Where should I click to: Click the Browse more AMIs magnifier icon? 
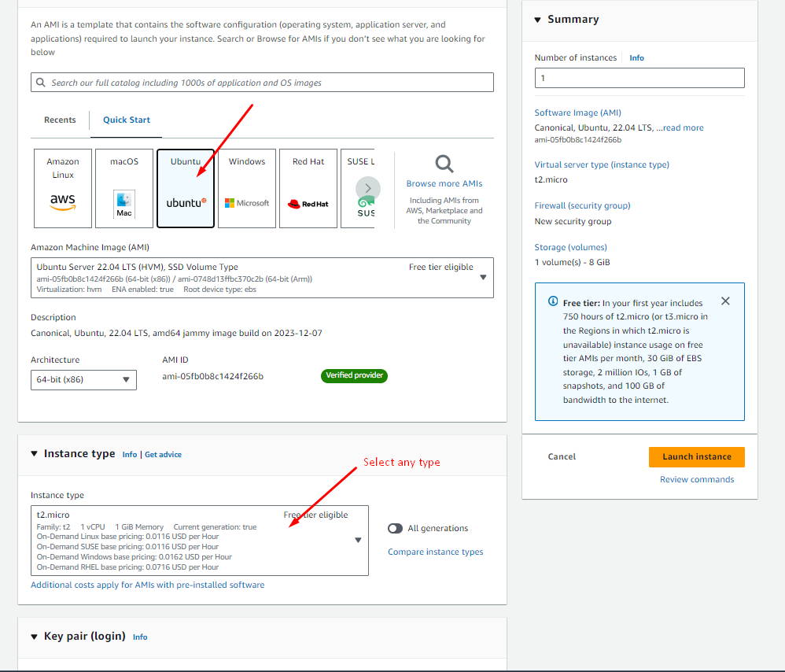[444, 164]
